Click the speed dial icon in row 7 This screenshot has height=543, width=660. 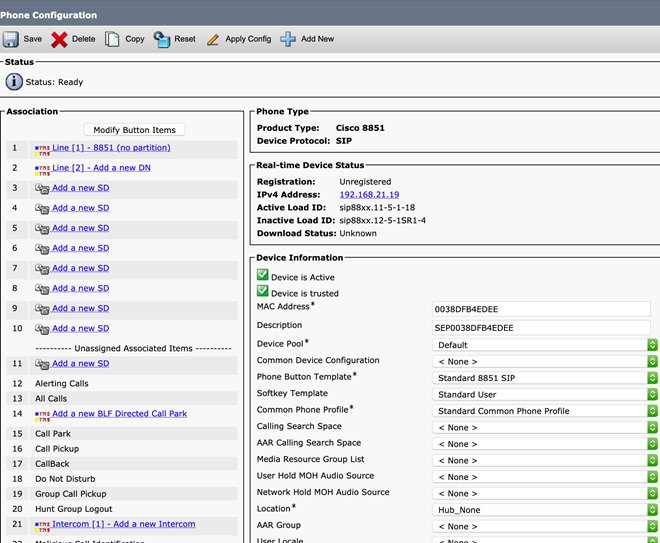(x=42, y=269)
